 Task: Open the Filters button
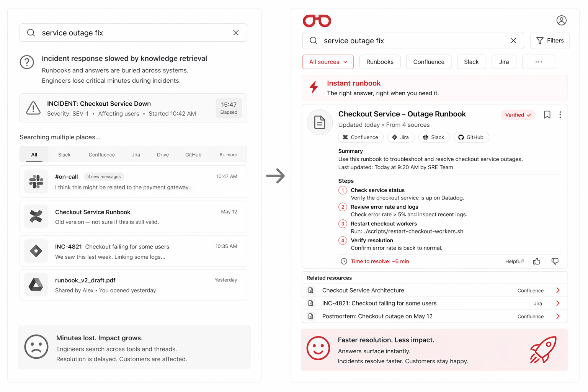point(550,41)
